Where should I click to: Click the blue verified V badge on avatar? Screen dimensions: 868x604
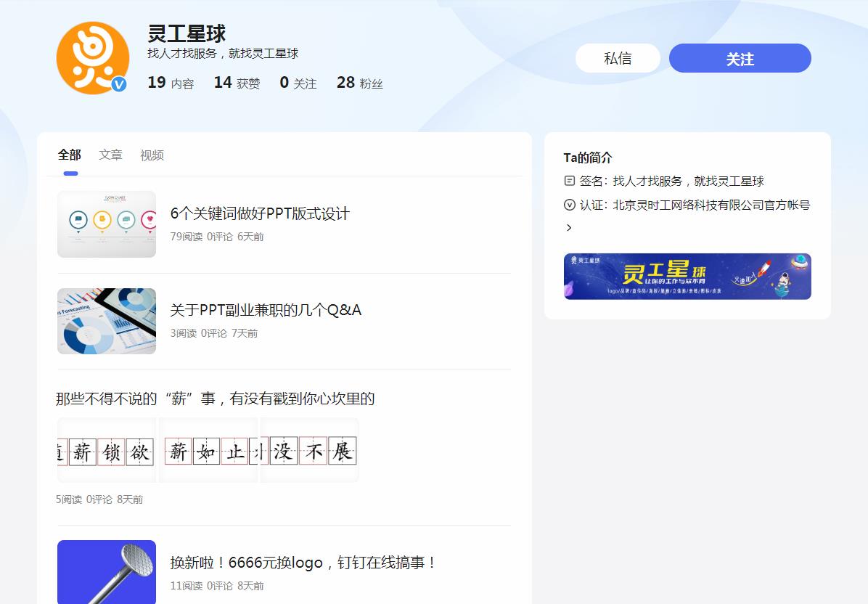click(x=118, y=84)
